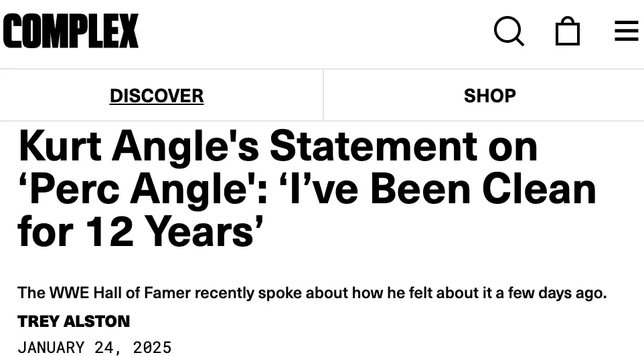Click the JANUARY 24, 2025 publish date
Image resolution: width=644 pixels, height=357 pixels.
(x=94, y=348)
